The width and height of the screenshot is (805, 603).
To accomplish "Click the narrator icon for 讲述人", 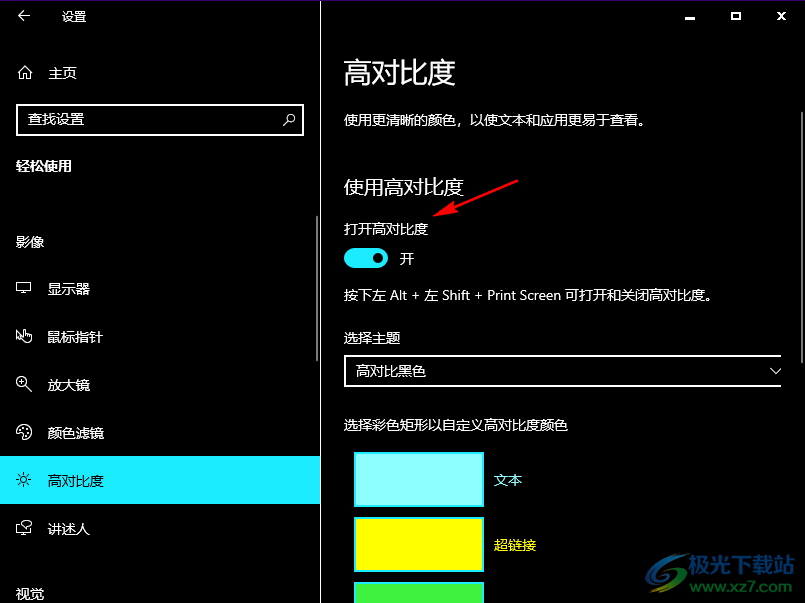I will pos(24,528).
